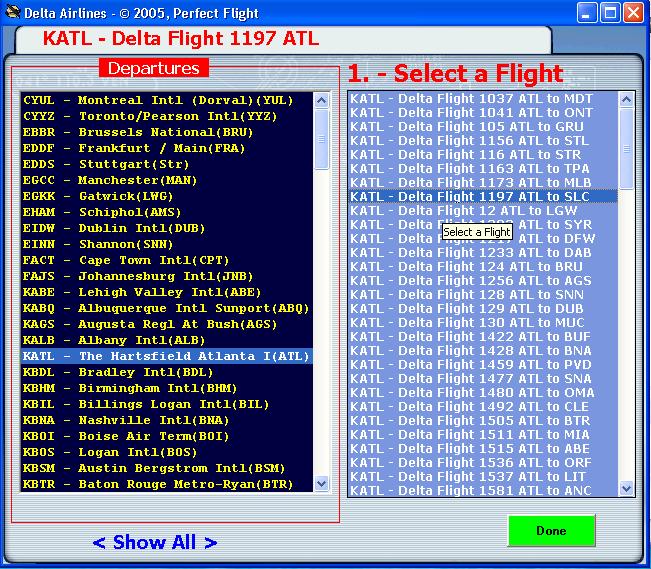Image resolution: width=651 pixels, height=569 pixels.
Task: Click the green Done button
Action: [551, 530]
